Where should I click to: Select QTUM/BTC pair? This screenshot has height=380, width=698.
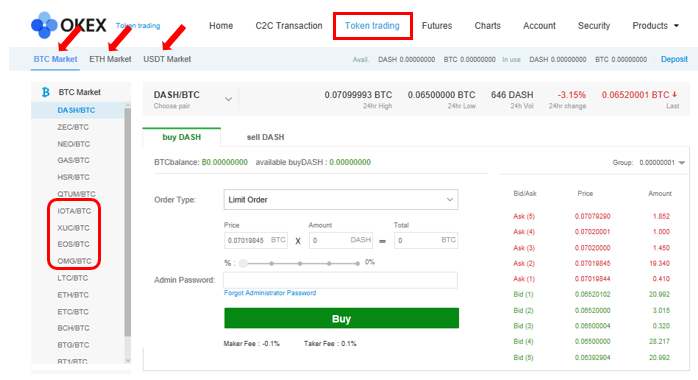(x=76, y=194)
